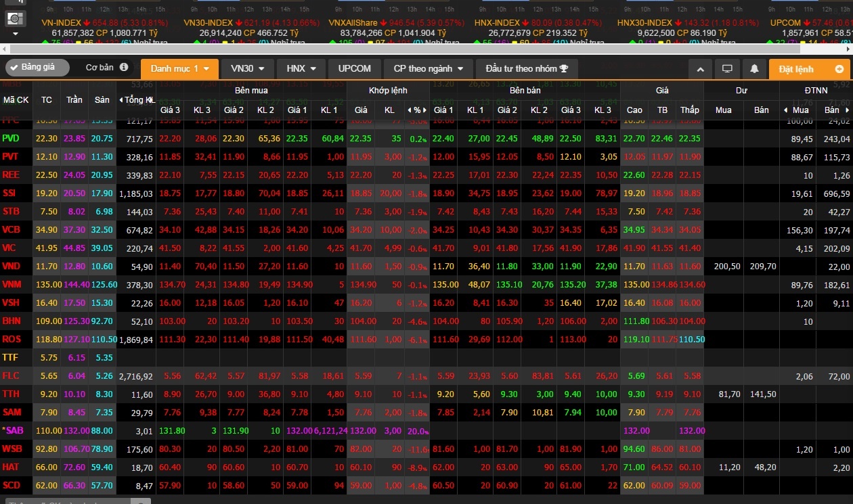Expand the VN30 dropdown list
The width and height of the screenshot is (853, 504).
point(247,69)
